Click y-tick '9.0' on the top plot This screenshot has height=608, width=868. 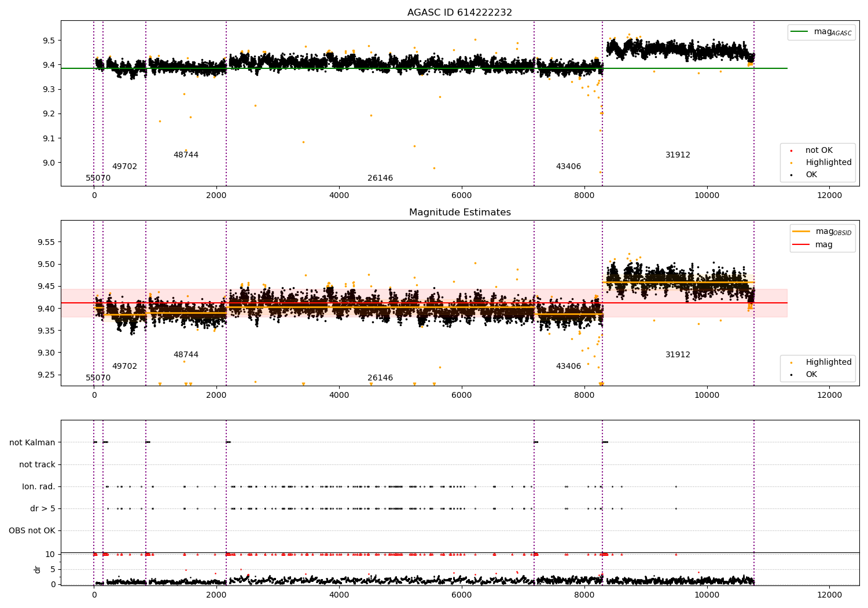tap(48, 163)
